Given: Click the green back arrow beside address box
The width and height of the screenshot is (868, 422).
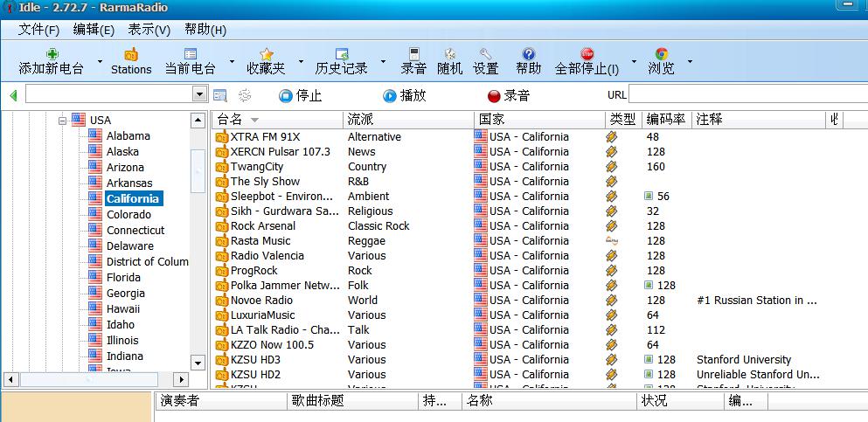Looking at the screenshot, I should (x=13, y=96).
